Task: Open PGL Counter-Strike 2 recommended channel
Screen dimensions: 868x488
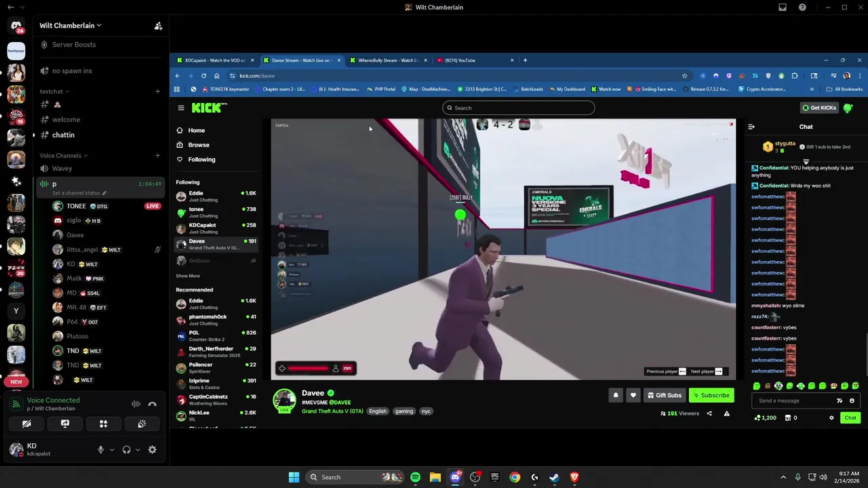Action: pos(216,336)
